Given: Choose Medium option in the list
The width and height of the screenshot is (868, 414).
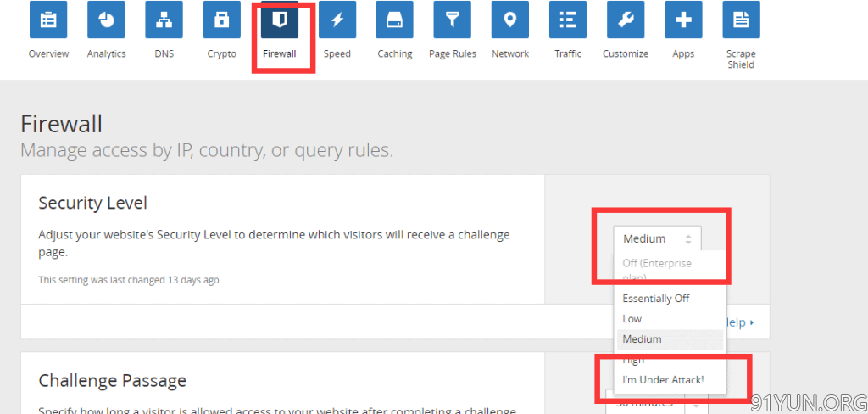Looking at the screenshot, I should [670, 339].
